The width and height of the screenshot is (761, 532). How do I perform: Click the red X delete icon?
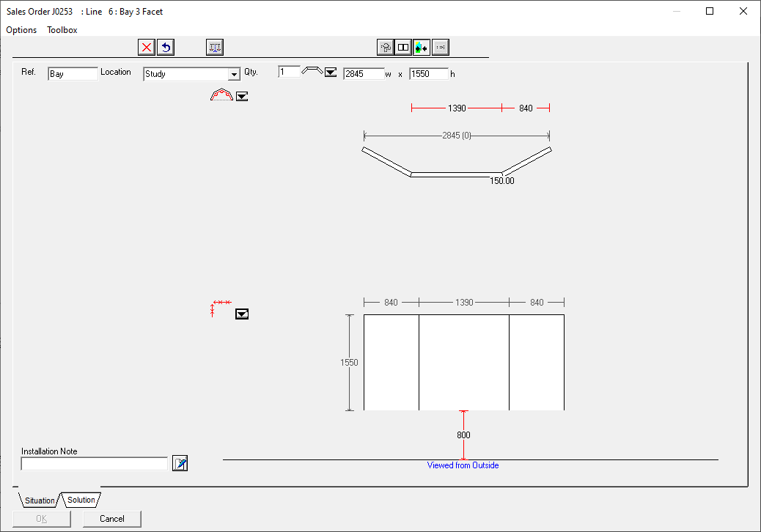pyautogui.click(x=147, y=48)
